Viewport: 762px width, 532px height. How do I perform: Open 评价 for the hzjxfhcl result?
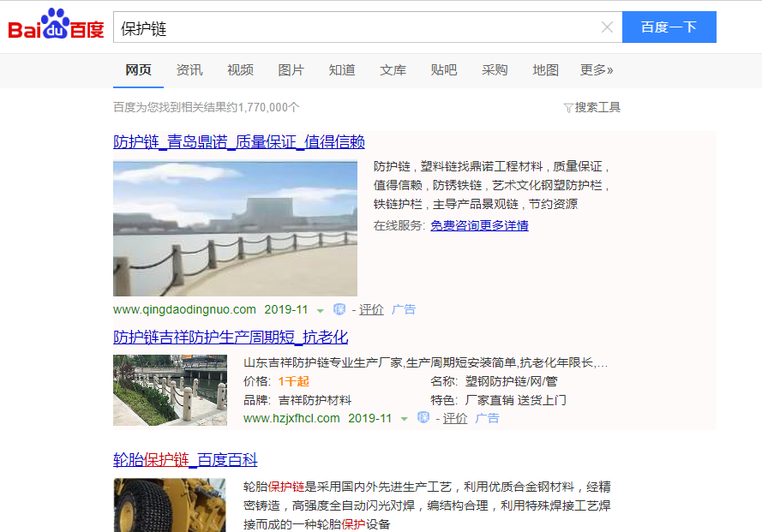coord(455,418)
